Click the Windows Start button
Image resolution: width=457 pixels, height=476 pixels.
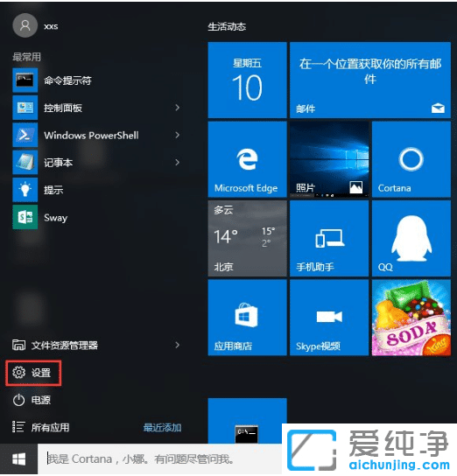(19, 459)
